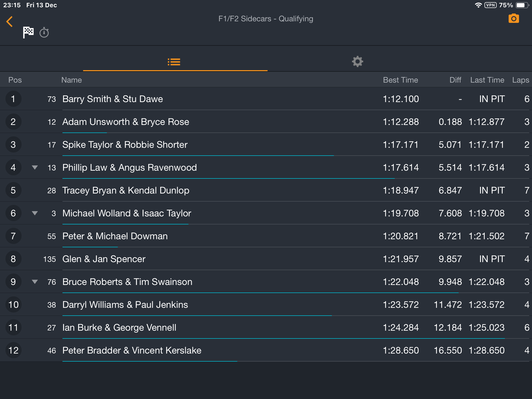The width and height of the screenshot is (532, 399).
Task: Tap kart number 46
Action: coord(52,351)
